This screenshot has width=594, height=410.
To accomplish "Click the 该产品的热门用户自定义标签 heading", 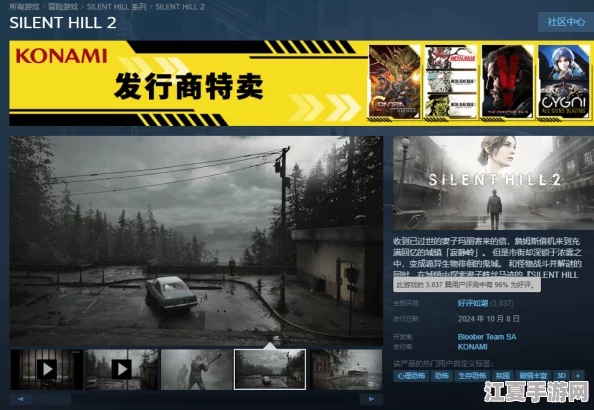I will coord(443,364).
